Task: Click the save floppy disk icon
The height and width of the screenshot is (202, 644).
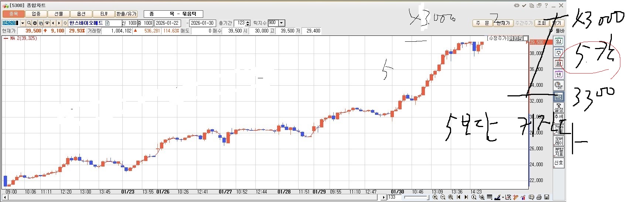Action: click(x=546, y=197)
